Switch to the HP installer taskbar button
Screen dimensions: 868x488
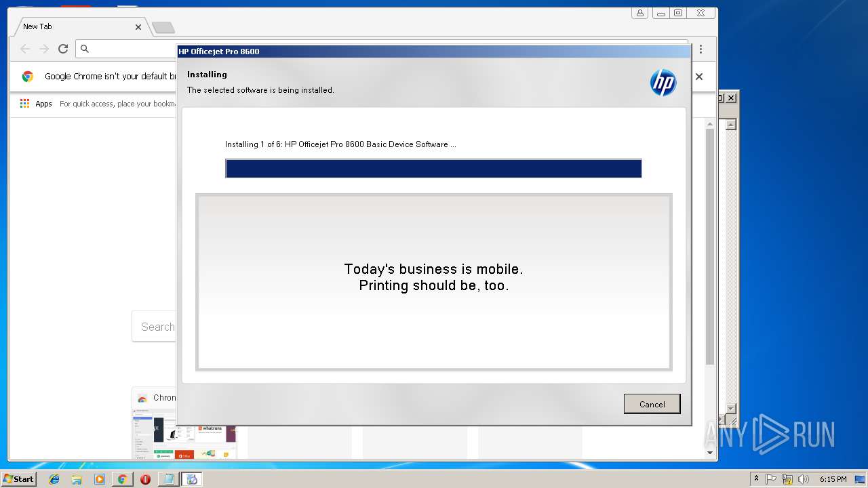(x=192, y=479)
